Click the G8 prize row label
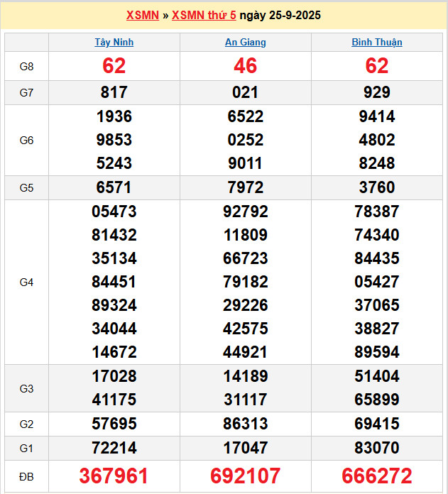 tap(26, 66)
